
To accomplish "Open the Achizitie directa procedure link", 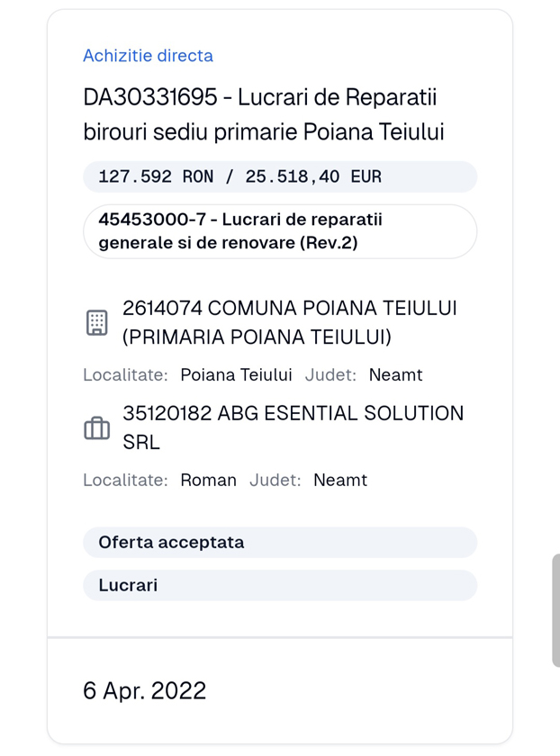I will pyautogui.click(x=148, y=55).
